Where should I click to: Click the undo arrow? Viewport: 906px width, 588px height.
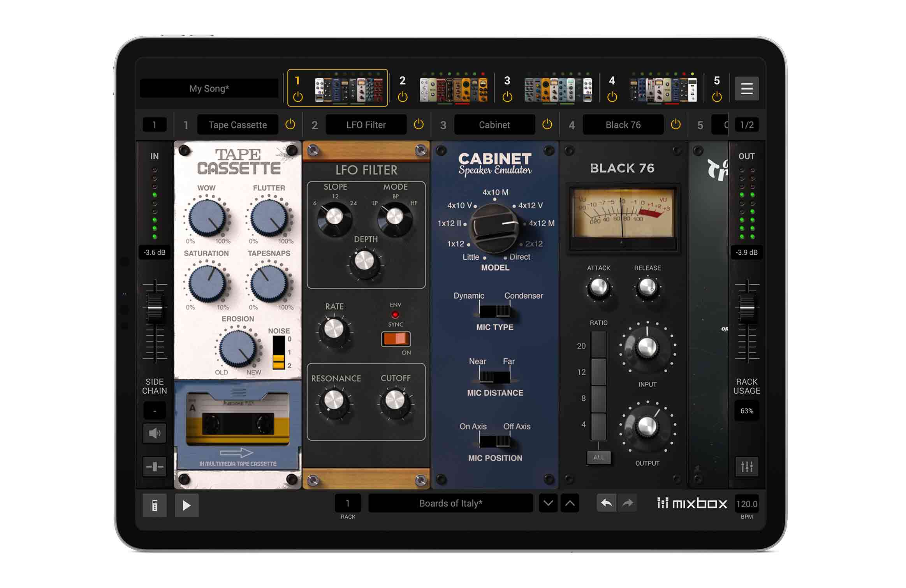(x=607, y=503)
